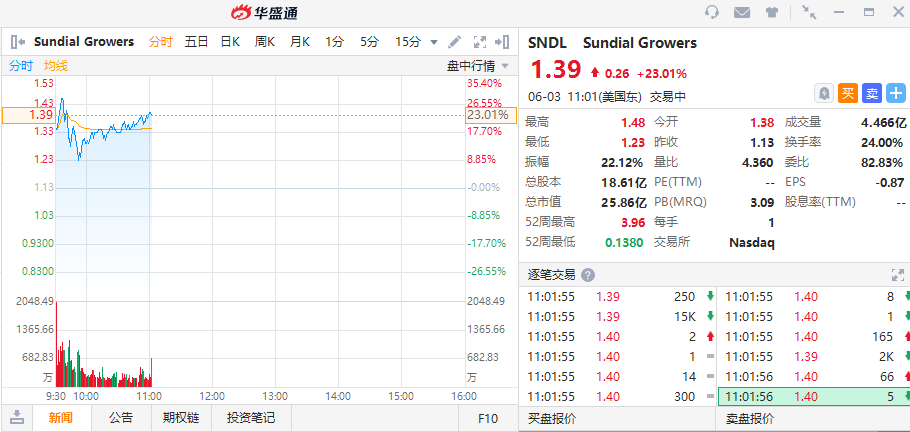The height and width of the screenshot is (432, 910).
Task: Add SNDL to watchlist with plus button
Action: (895, 93)
